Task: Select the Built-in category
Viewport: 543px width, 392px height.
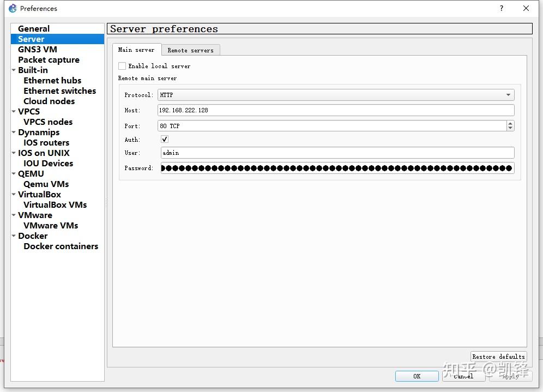Action: click(33, 70)
